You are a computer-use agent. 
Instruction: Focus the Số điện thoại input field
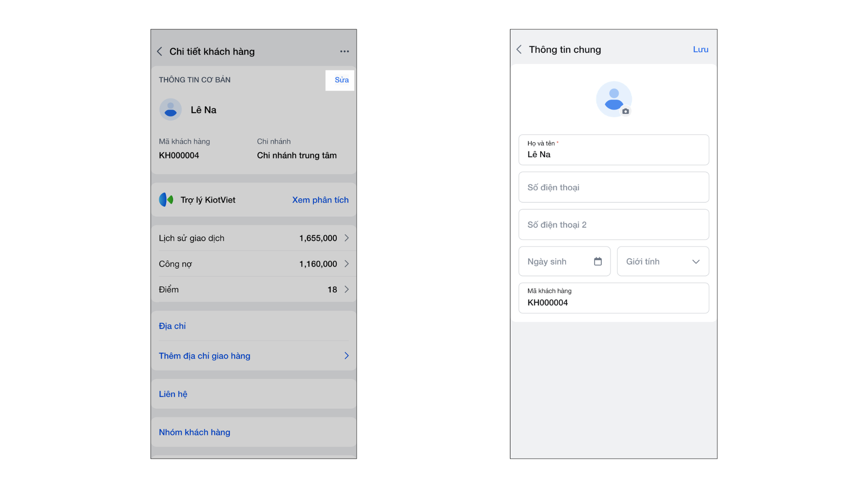point(613,187)
